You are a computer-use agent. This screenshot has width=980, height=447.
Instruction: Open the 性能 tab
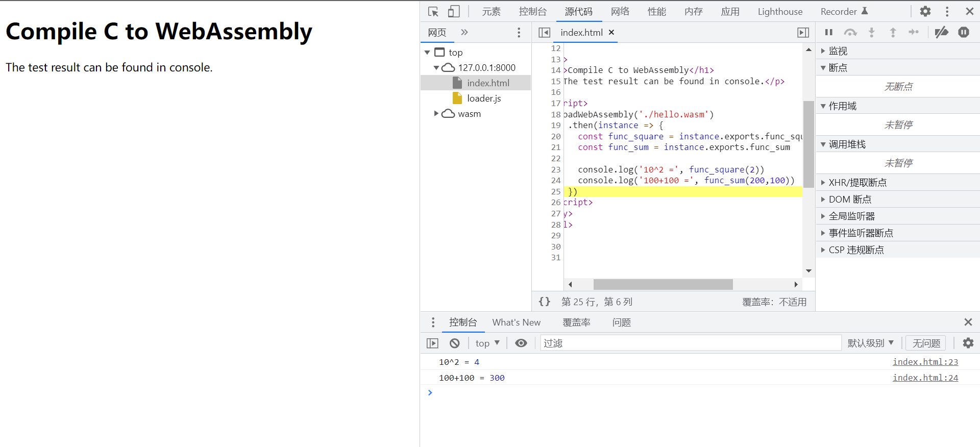click(x=657, y=11)
